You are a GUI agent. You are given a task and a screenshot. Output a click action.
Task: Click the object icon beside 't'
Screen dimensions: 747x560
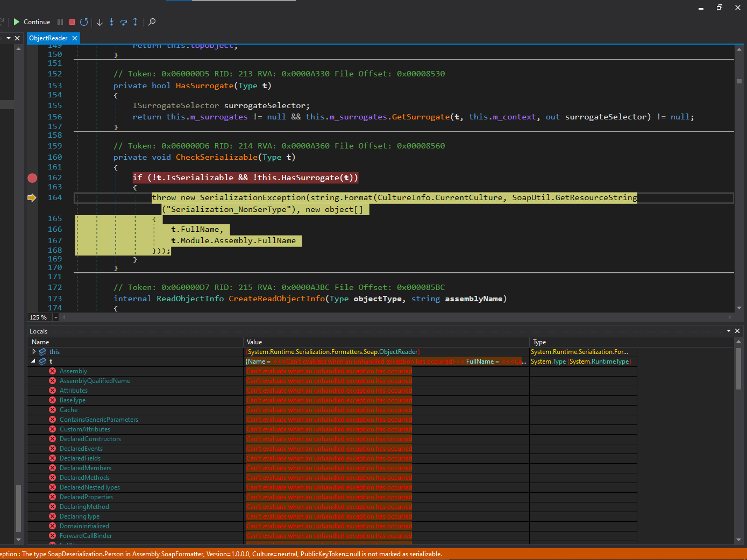pos(42,361)
